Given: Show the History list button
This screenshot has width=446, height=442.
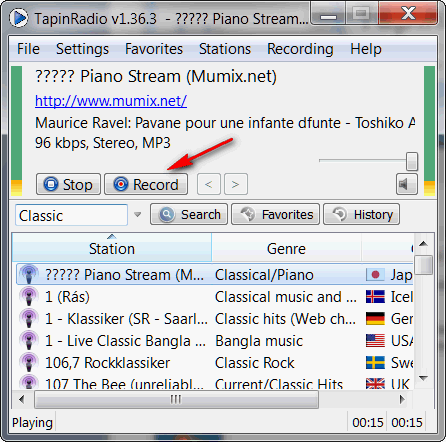Looking at the screenshot, I should tap(361, 214).
